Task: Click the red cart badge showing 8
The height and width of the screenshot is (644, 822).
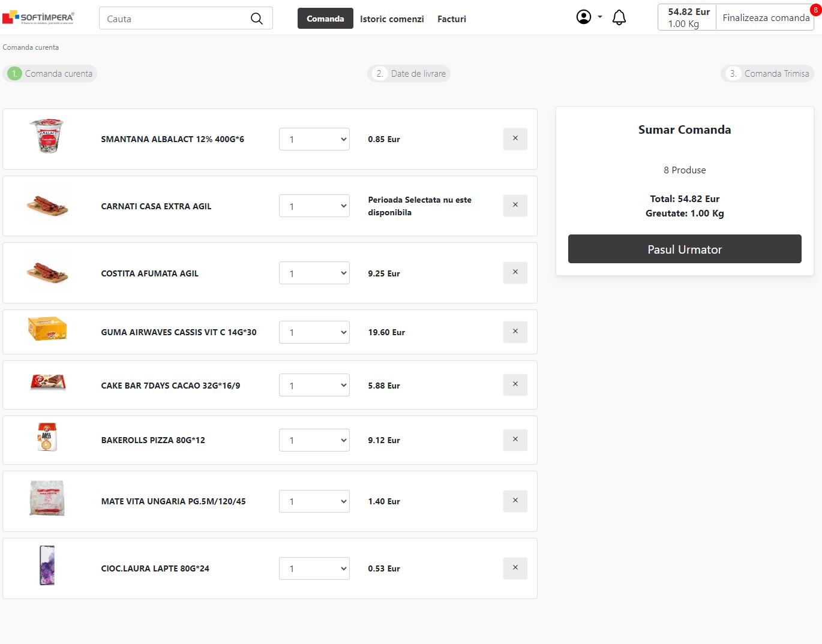Action: (815, 10)
